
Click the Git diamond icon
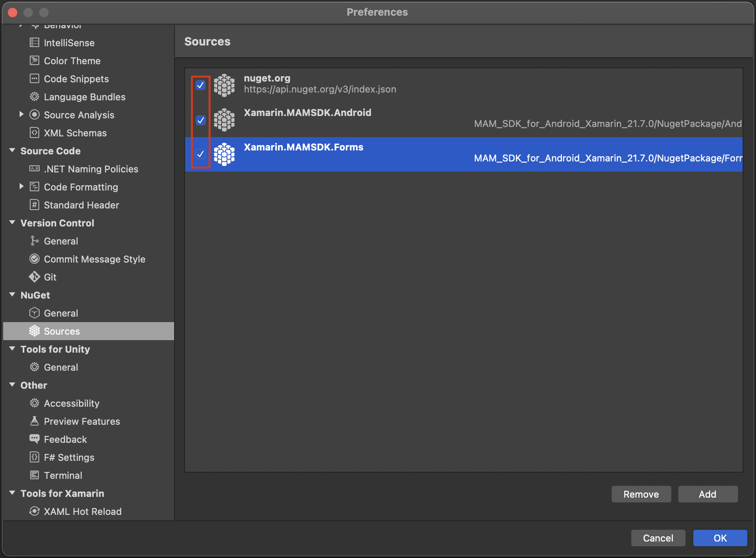coord(35,277)
